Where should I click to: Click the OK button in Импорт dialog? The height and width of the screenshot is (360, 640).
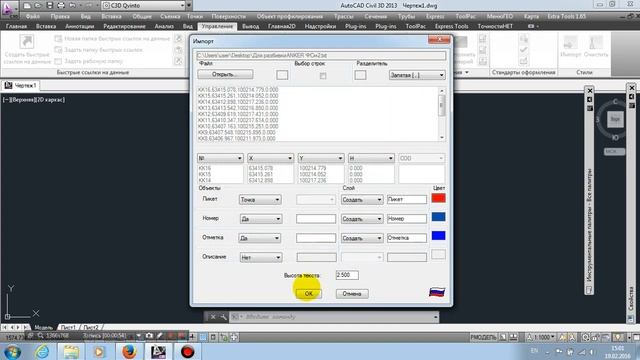(309, 293)
